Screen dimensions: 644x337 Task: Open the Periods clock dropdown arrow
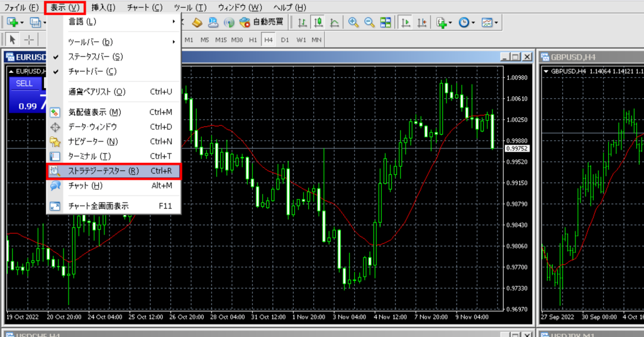(x=473, y=23)
